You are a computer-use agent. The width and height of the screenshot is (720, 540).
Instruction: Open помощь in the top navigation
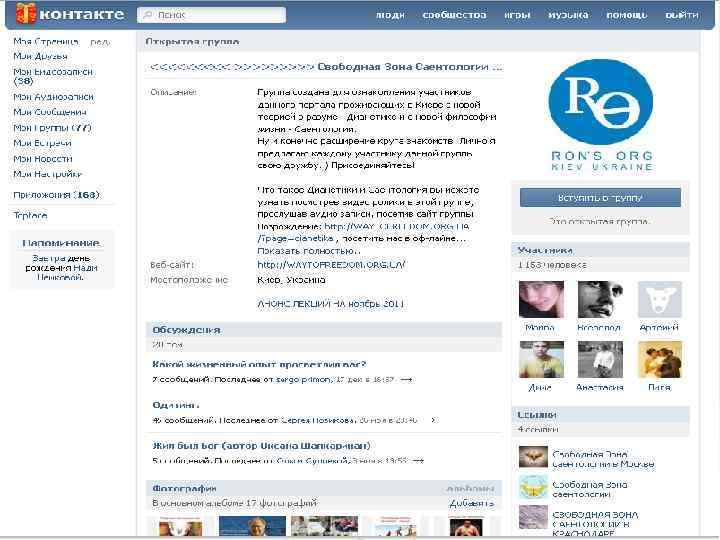pyautogui.click(x=627, y=15)
